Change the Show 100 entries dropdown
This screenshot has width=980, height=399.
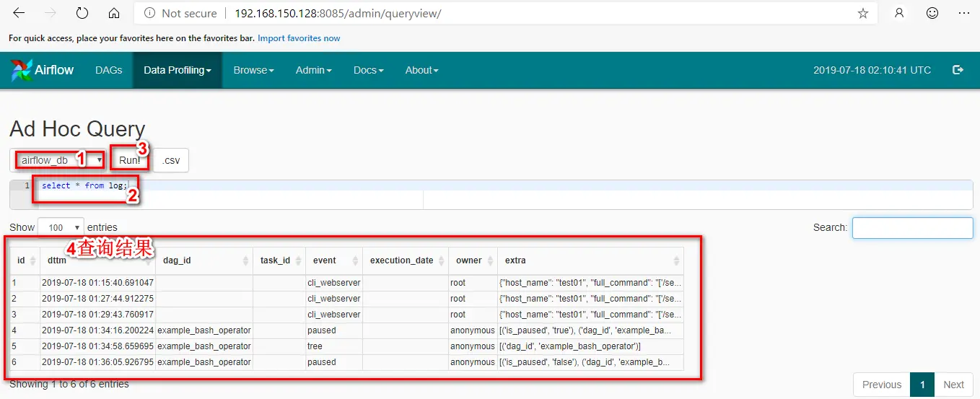(x=61, y=227)
